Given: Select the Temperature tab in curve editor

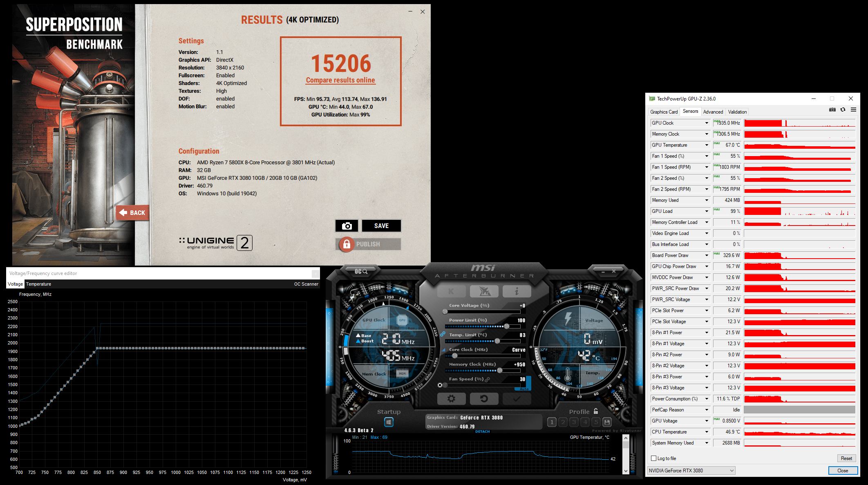Looking at the screenshot, I should coord(38,284).
